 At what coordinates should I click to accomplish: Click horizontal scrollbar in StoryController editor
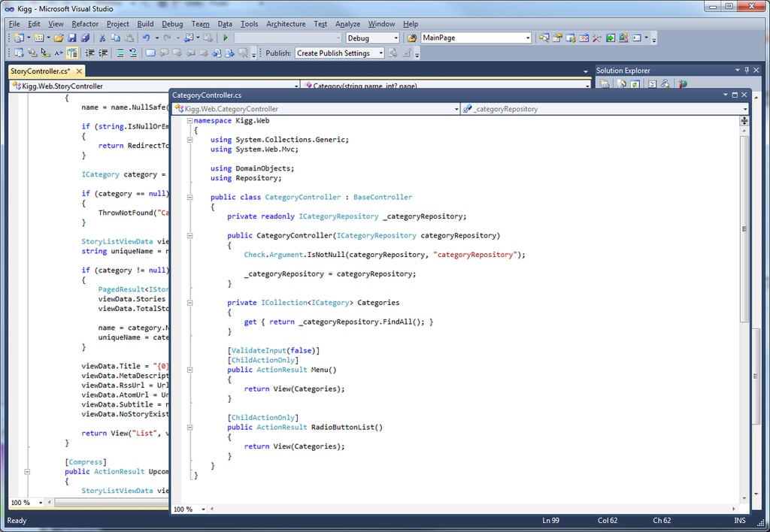[x=111, y=503]
